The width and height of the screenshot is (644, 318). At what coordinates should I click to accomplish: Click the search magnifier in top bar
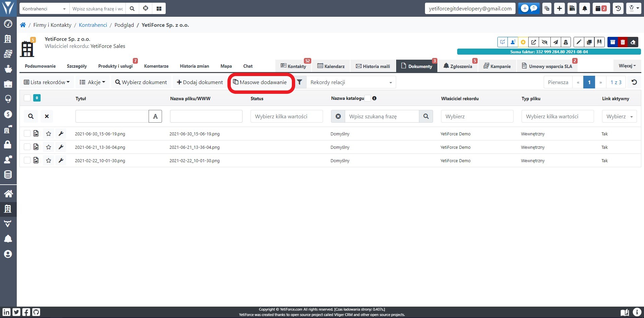pos(132,8)
